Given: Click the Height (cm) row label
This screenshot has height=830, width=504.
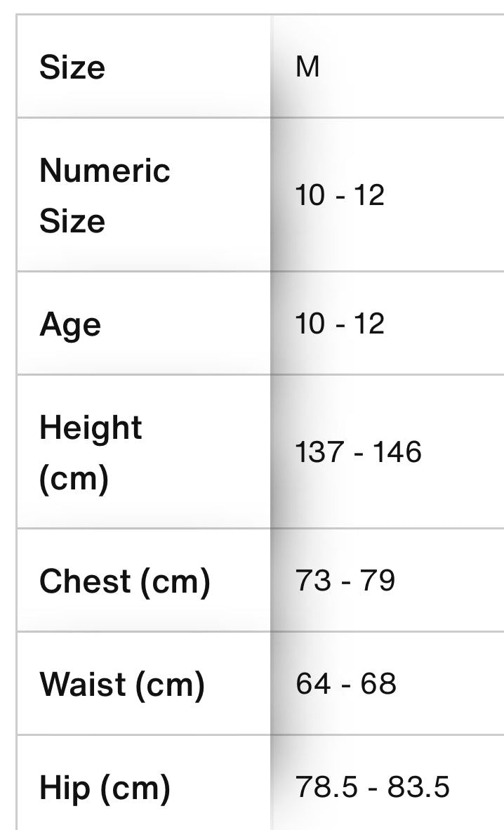Looking at the screenshot, I should (x=91, y=453).
